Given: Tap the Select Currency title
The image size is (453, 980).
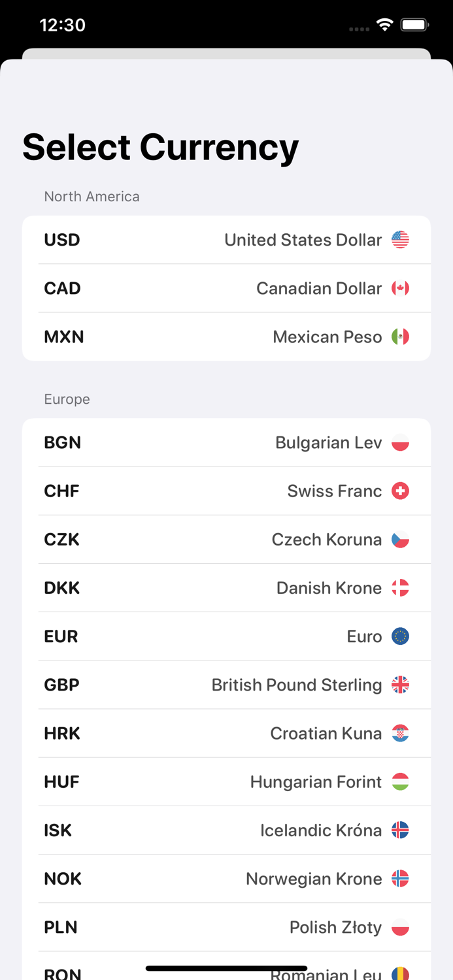Looking at the screenshot, I should coord(159,147).
